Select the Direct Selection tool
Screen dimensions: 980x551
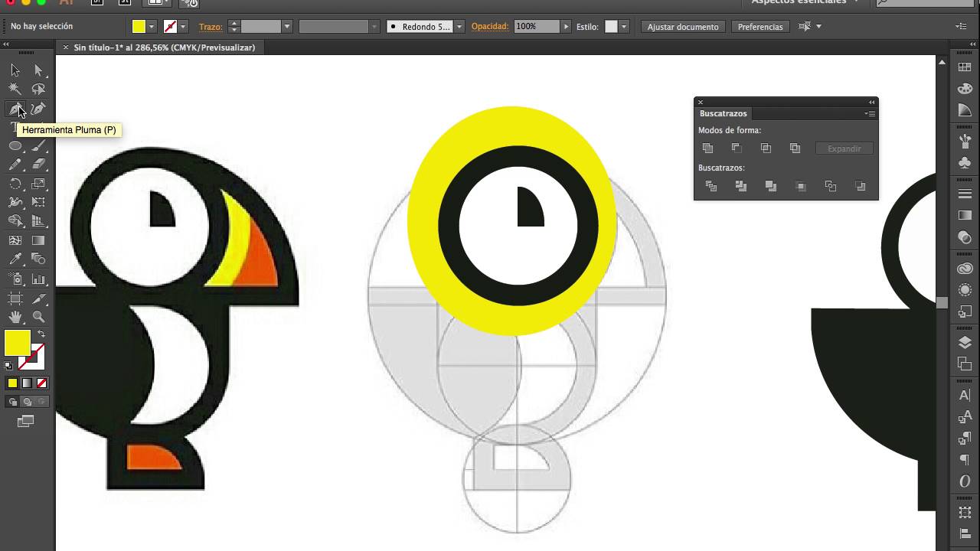38,70
